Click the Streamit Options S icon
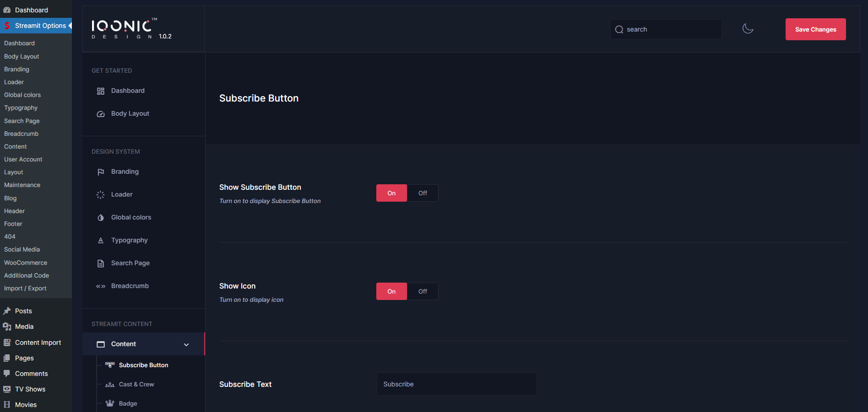 click(7, 26)
